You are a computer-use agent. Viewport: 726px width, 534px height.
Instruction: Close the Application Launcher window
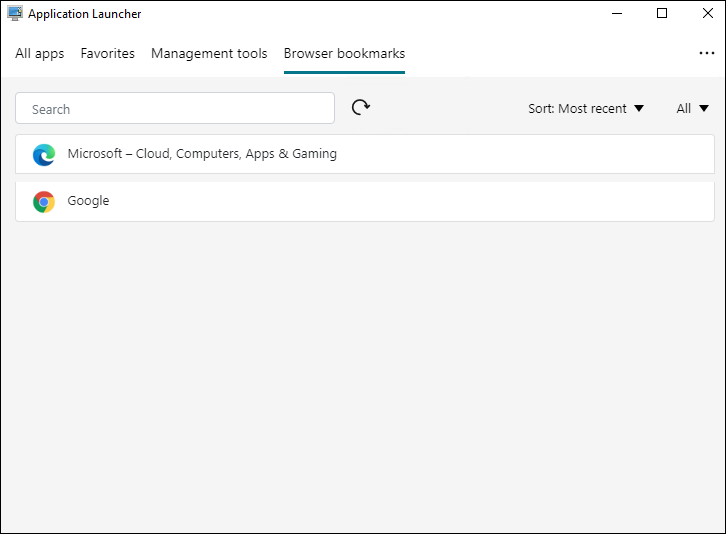(705, 14)
